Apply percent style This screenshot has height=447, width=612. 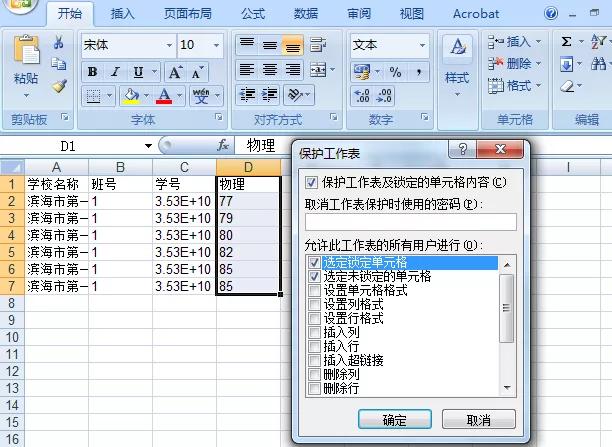click(395, 72)
